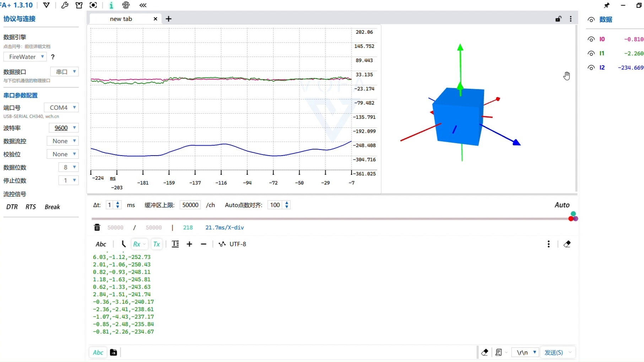Open the wrench tools icon
644x362 pixels.
point(65,5)
